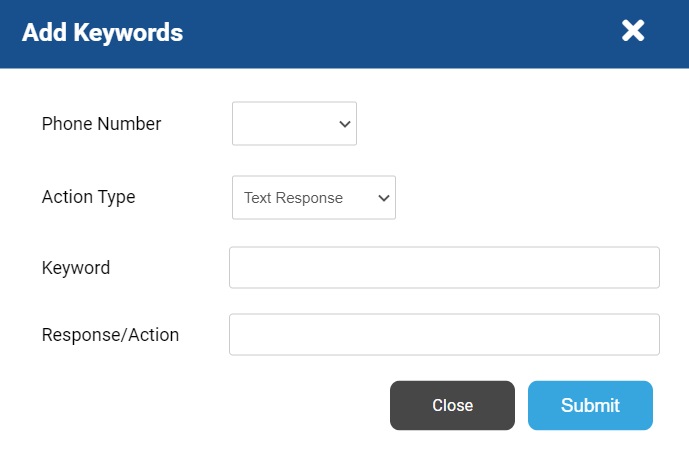Click the Add Keywords dialog title
This screenshot has width=689, height=456.
tap(102, 33)
